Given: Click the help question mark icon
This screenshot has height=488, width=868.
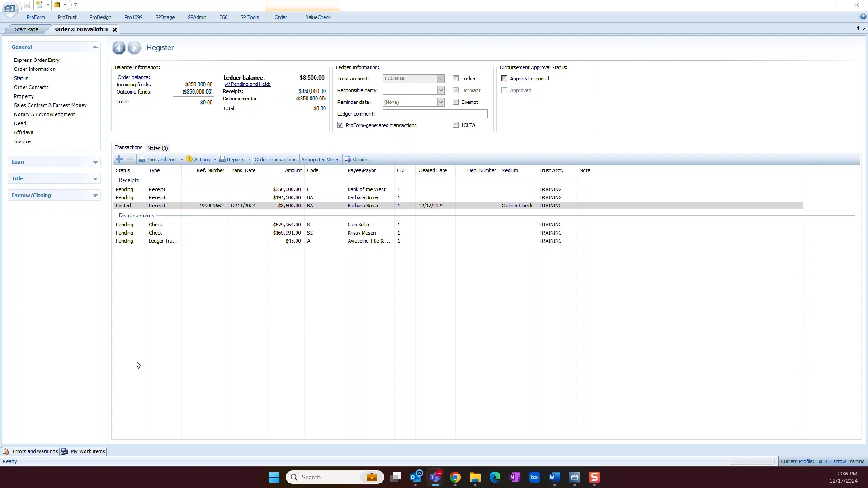Looking at the screenshot, I should pos(863,17).
